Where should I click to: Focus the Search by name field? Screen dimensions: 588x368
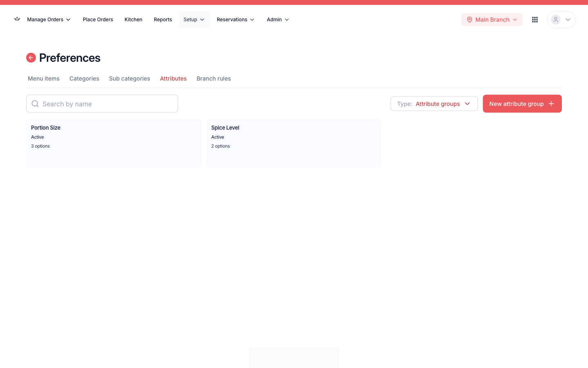pyautogui.click(x=102, y=104)
